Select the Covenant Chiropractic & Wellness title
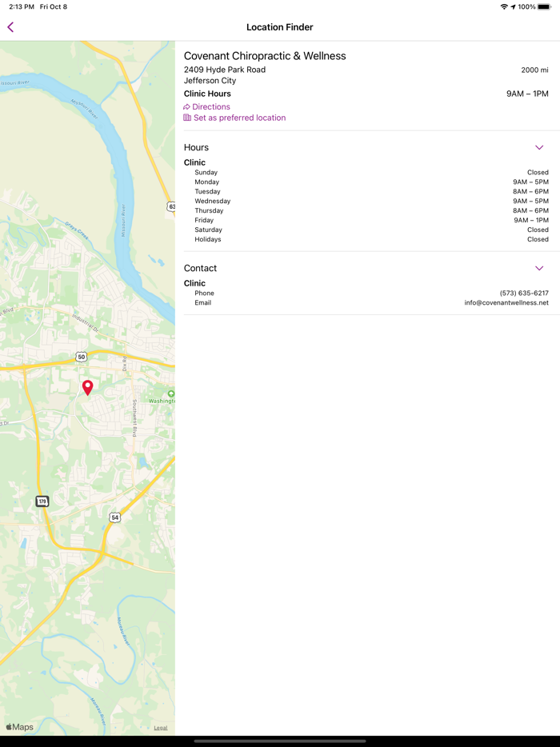This screenshot has width=560, height=747. (265, 56)
